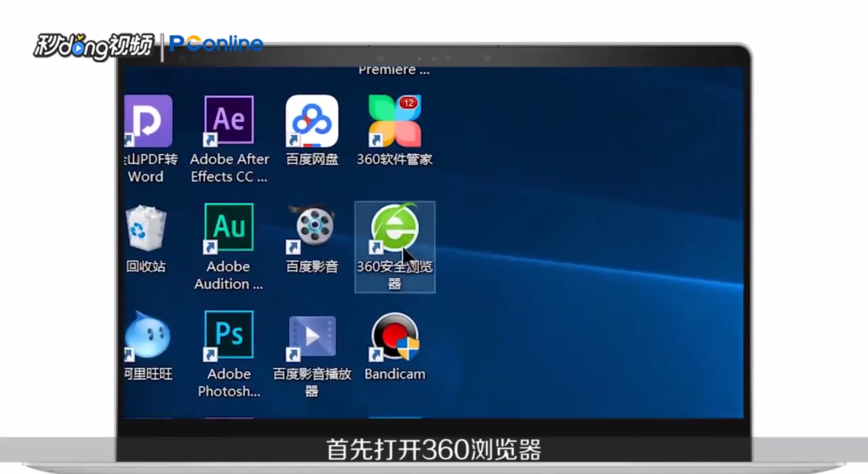Click the 阿里旺旺 blue droplet icon

[147, 336]
